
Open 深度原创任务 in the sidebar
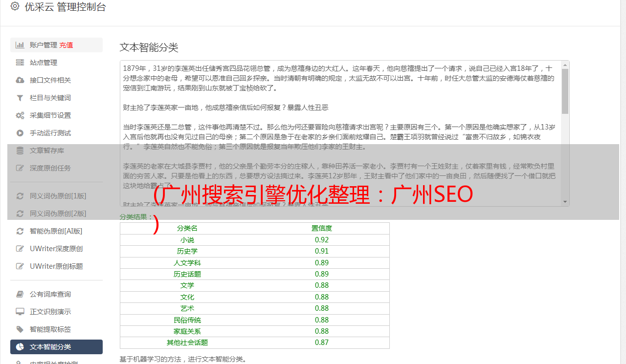tap(56, 168)
